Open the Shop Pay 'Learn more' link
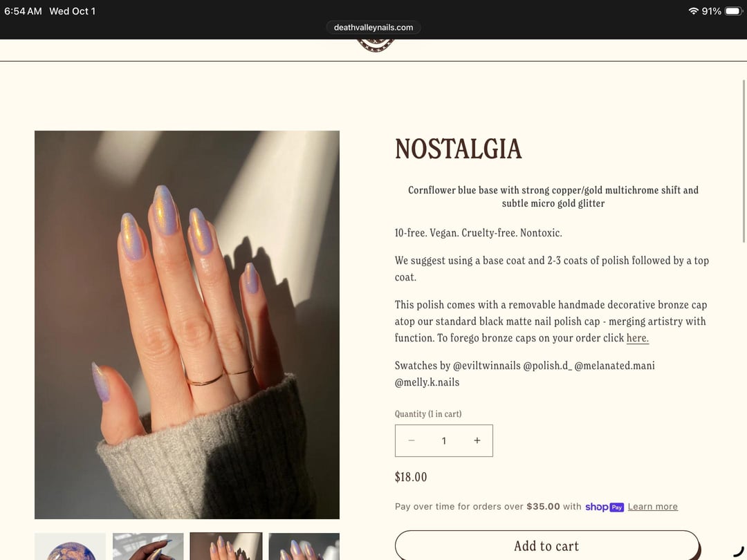Screen dimensions: 747x560 point(653,507)
